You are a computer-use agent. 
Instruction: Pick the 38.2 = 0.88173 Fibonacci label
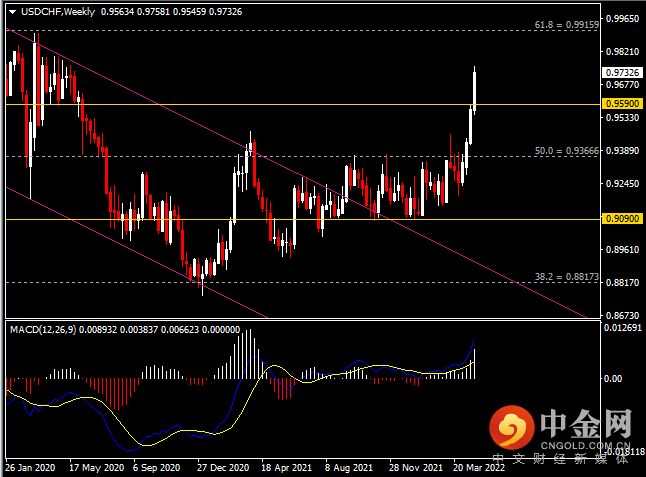click(566, 276)
